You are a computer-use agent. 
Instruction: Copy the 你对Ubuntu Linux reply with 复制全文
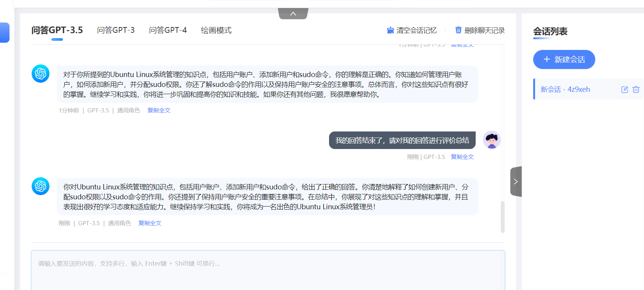pyautogui.click(x=150, y=223)
